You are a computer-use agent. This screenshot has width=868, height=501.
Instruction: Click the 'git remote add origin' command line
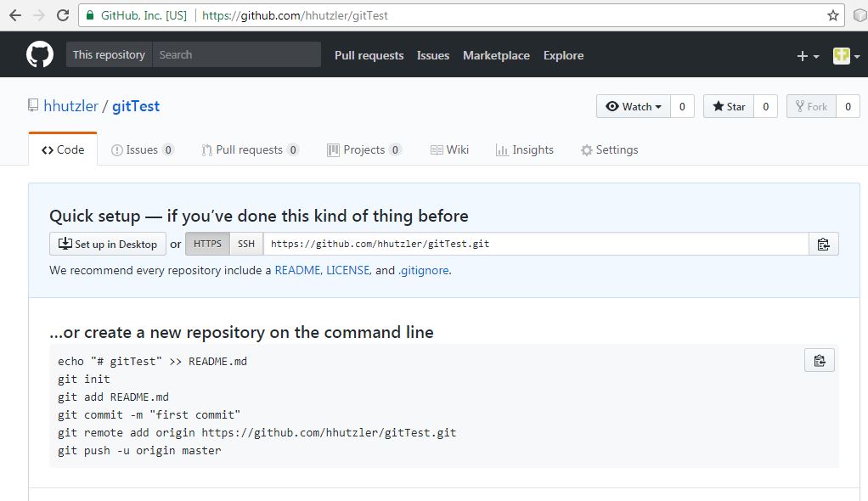(x=256, y=433)
